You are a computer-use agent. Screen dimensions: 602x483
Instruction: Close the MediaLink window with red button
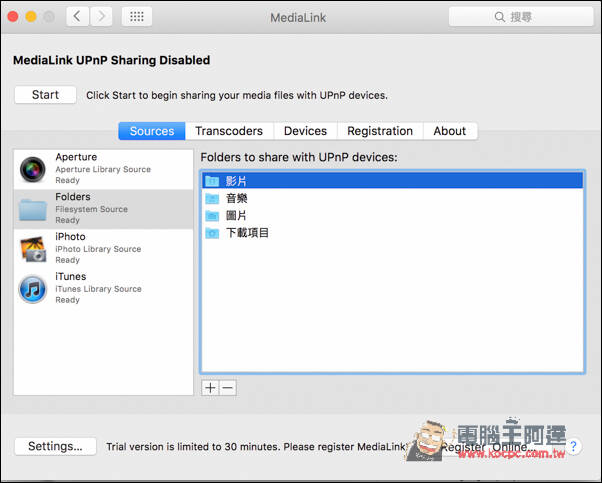(13, 17)
